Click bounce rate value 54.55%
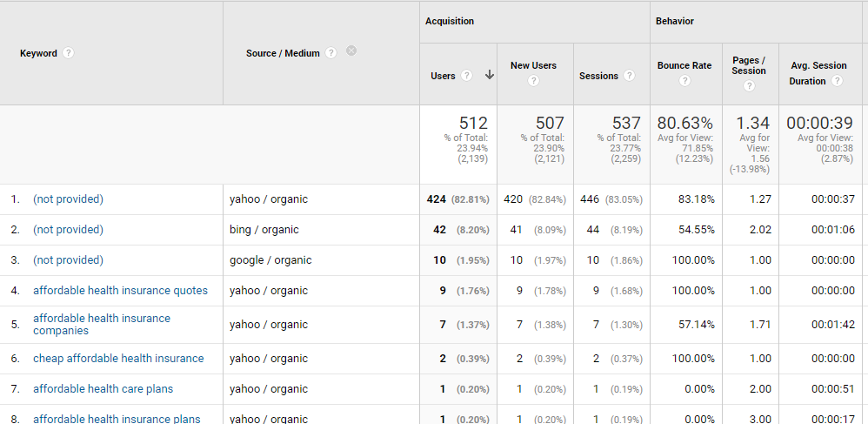 coord(697,230)
